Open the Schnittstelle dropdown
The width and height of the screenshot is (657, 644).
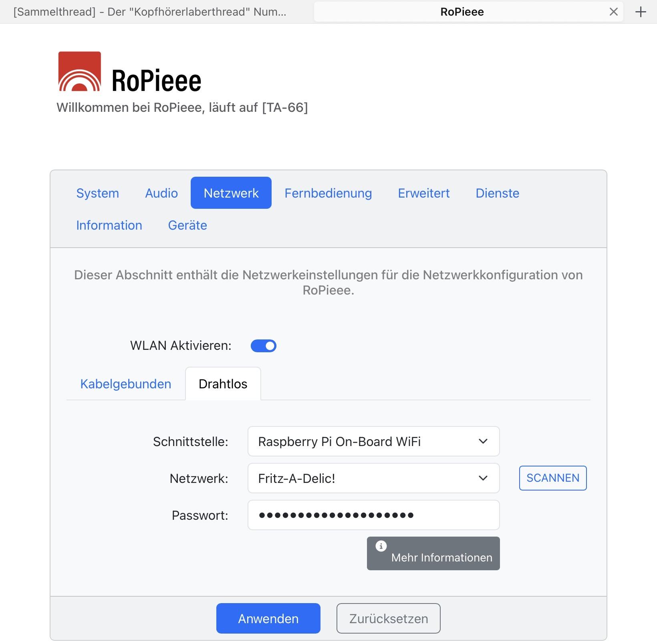click(x=373, y=441)
